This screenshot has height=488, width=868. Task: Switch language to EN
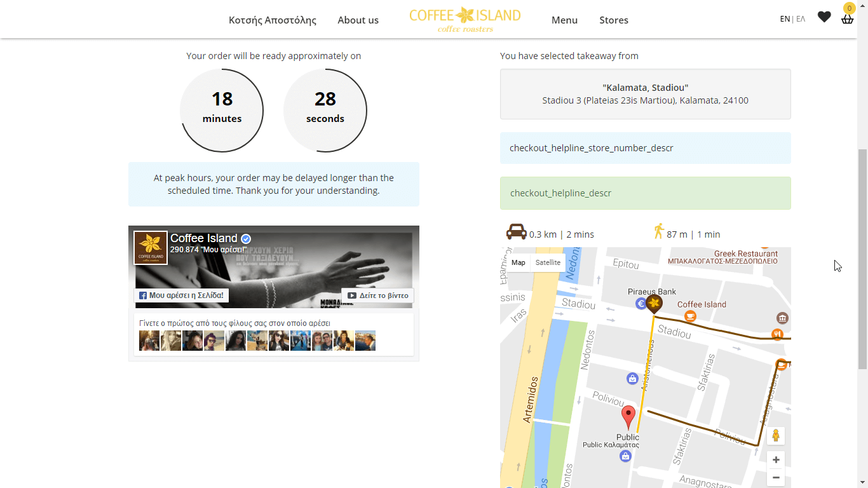click(x=785, y=19)
